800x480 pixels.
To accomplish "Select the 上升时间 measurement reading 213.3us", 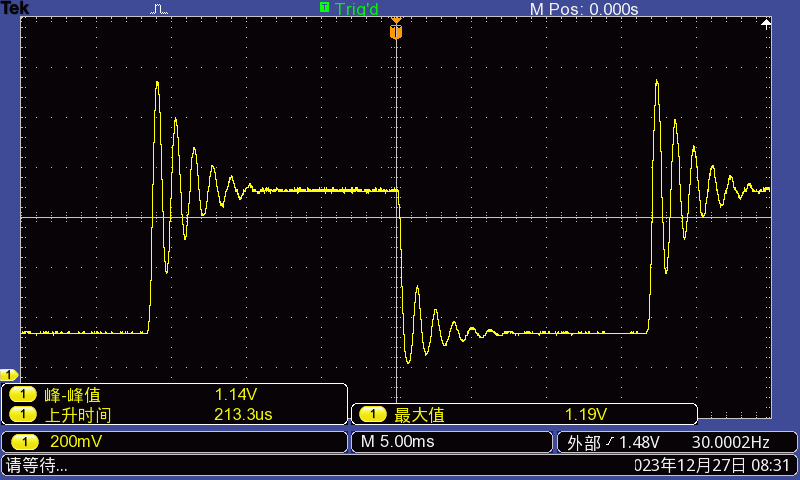I will (x=244, y=414).
